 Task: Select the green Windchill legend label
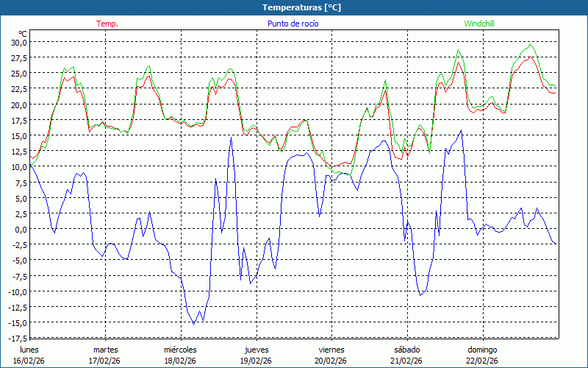(x=480, y=24)
